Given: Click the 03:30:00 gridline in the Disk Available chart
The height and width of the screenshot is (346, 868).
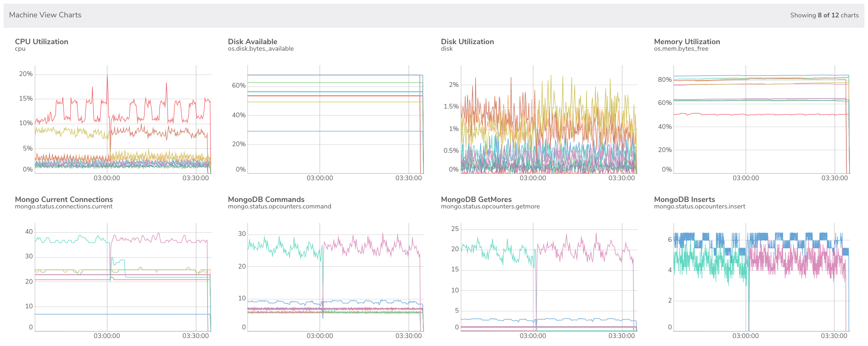Looking at the screenshot, I should [409, 119].
